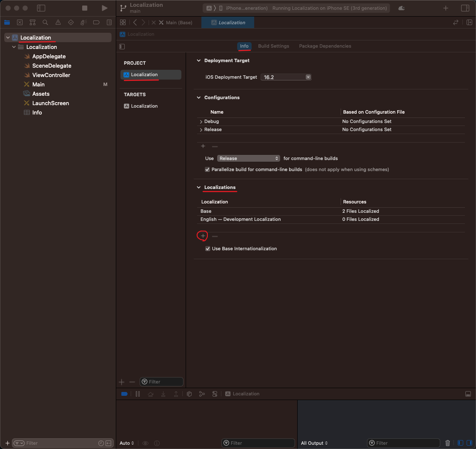
Task: Hide the debug area
Action: coord(468,394)
